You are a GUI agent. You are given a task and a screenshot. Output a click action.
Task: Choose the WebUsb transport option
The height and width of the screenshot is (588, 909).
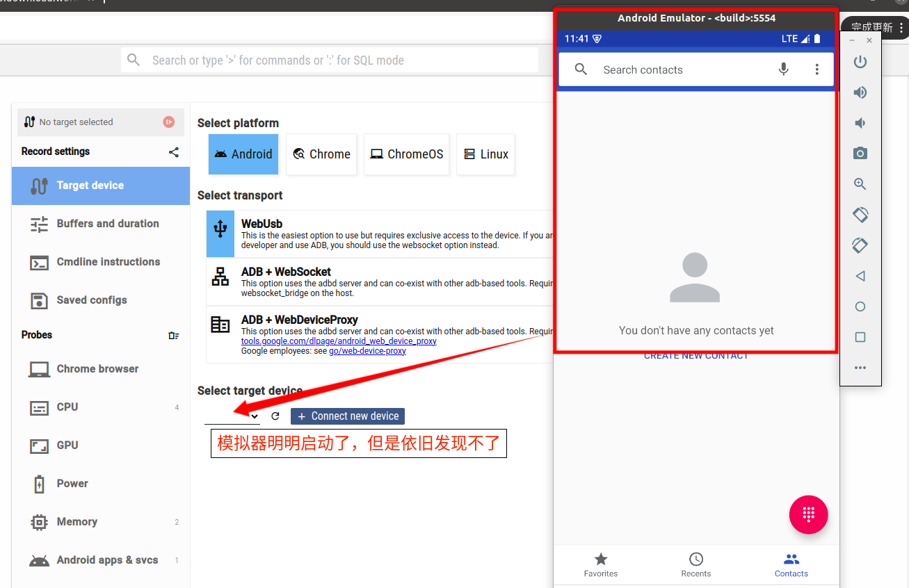click(380, 234)
